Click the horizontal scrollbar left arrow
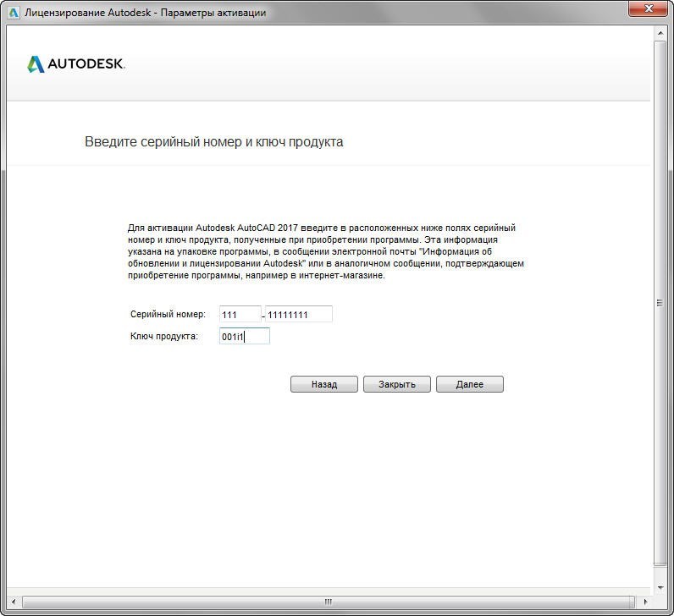 click(x=13, y=602)
